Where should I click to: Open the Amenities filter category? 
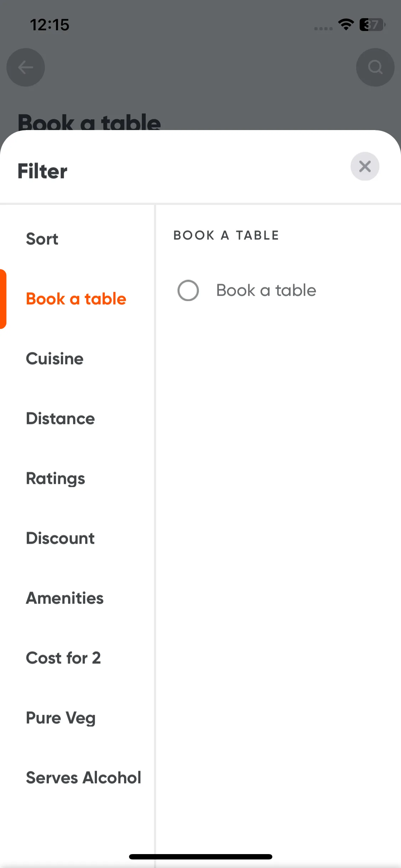click(65, 598)
